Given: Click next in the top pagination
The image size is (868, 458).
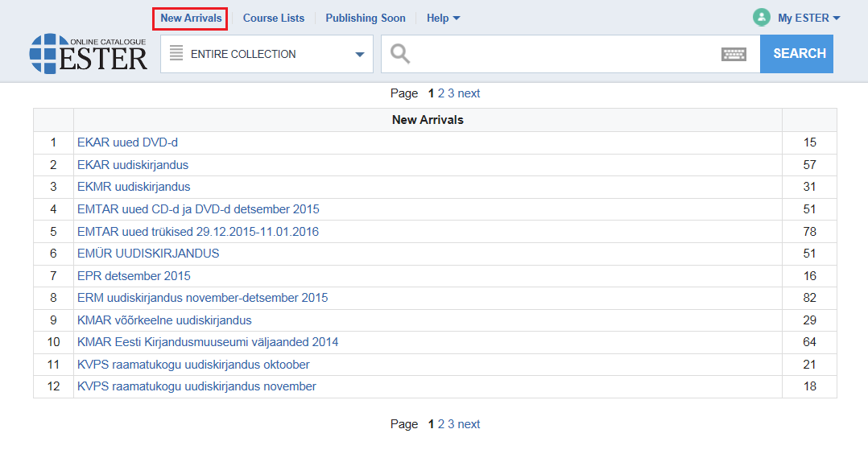Looking at the screenshot, I should pyautogui.click(x=469, y=93).
